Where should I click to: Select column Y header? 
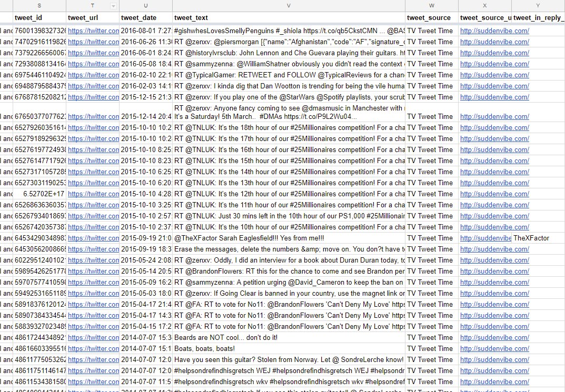(538, 6)
